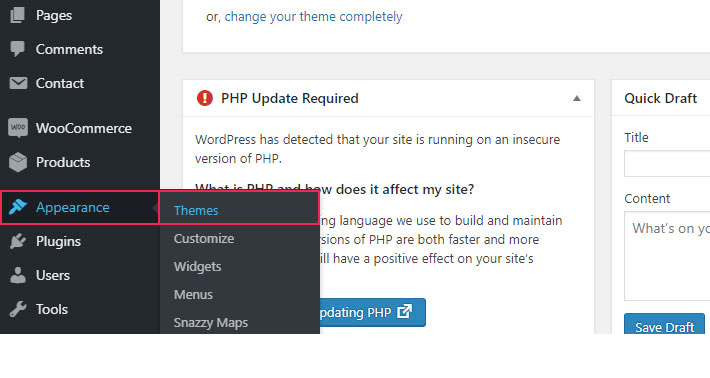Follow the change your theme completely link
Viewport: 710px width, 378px height.
pyautogui.click(x=313, y=17)
